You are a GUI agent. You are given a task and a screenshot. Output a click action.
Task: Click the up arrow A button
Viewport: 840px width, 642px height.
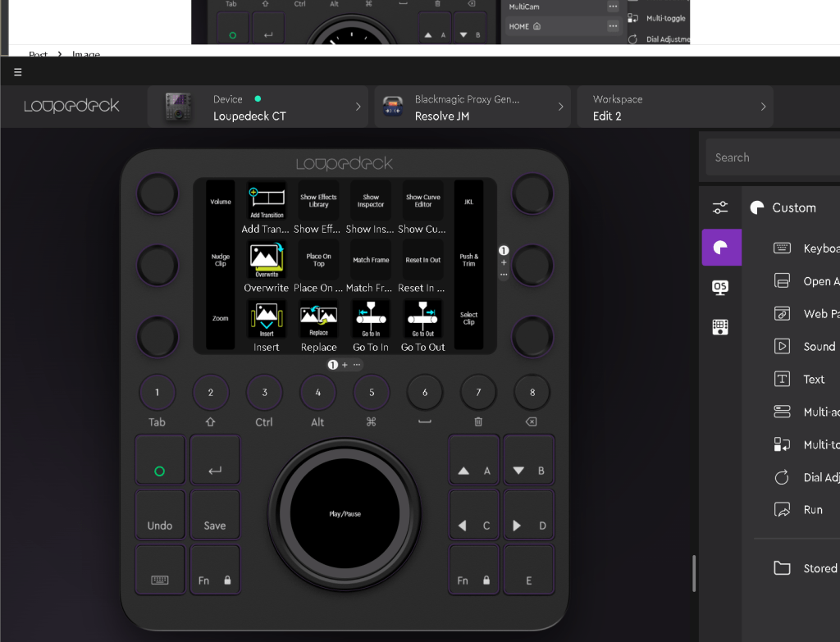pyautogui.click(x=473, y=459)
